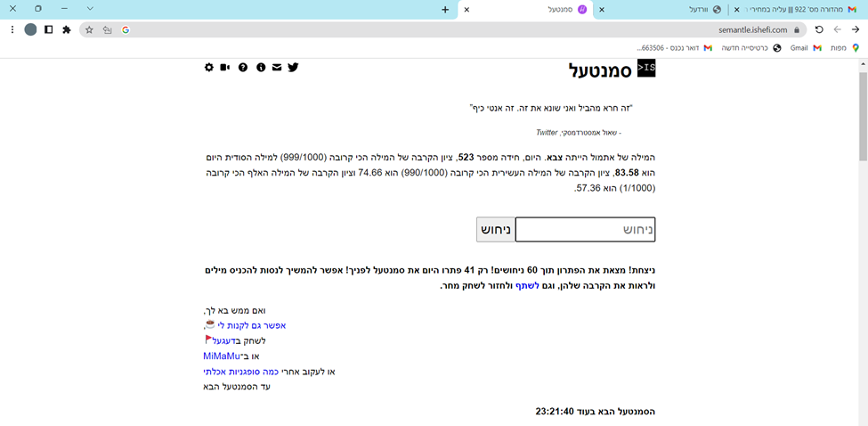Open the דואר נכנס bookmark
This screenshot has height=426, width=868.
pos(675,48)
